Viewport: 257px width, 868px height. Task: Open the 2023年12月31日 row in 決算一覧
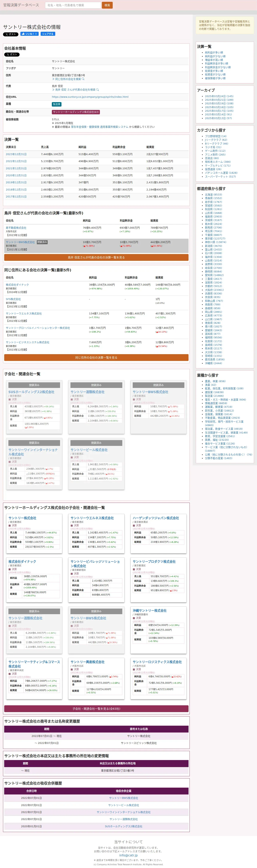coord(16,154)
